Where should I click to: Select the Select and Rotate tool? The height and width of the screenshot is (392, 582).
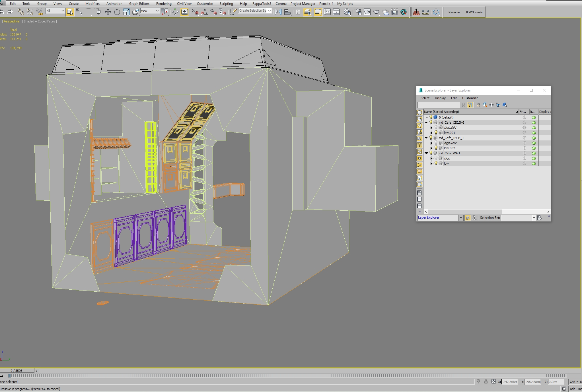pos(117,12)
